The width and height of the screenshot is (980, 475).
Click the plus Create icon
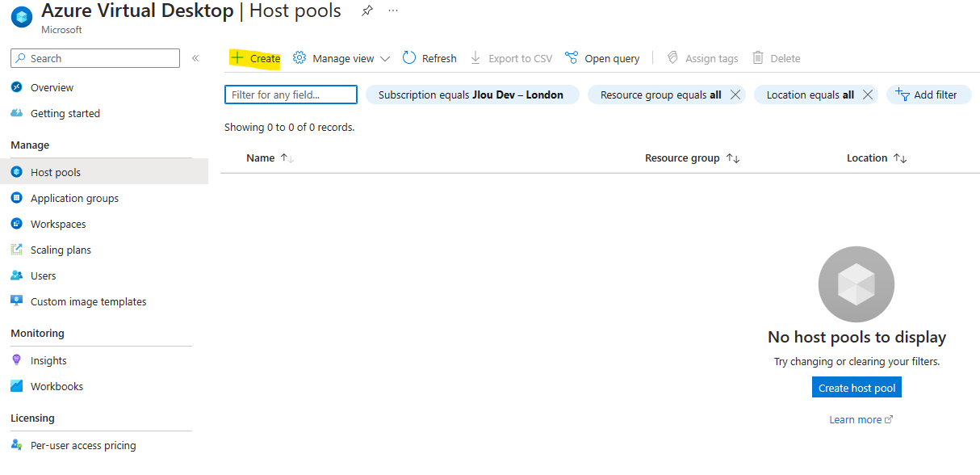coord(237,57)
